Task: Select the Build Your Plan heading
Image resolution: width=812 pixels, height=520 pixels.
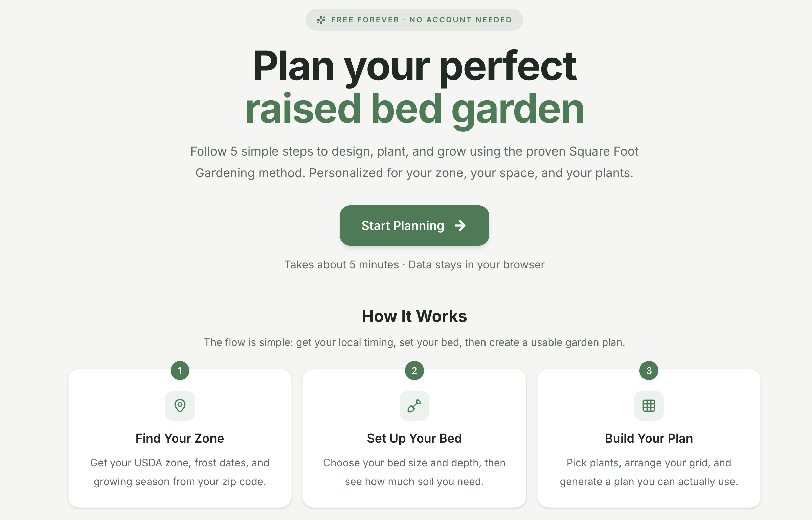Action: (x=649, y=438)
